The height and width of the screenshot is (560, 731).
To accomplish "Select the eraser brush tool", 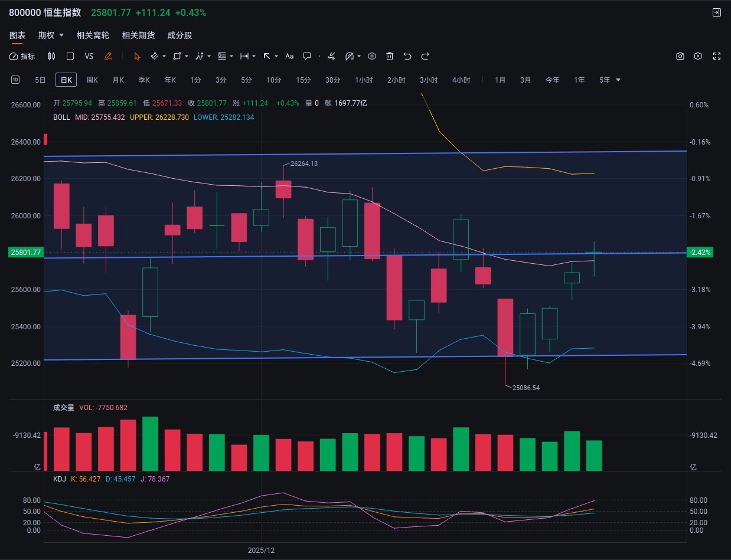I will pyautogui.click(x=332, y=56).
